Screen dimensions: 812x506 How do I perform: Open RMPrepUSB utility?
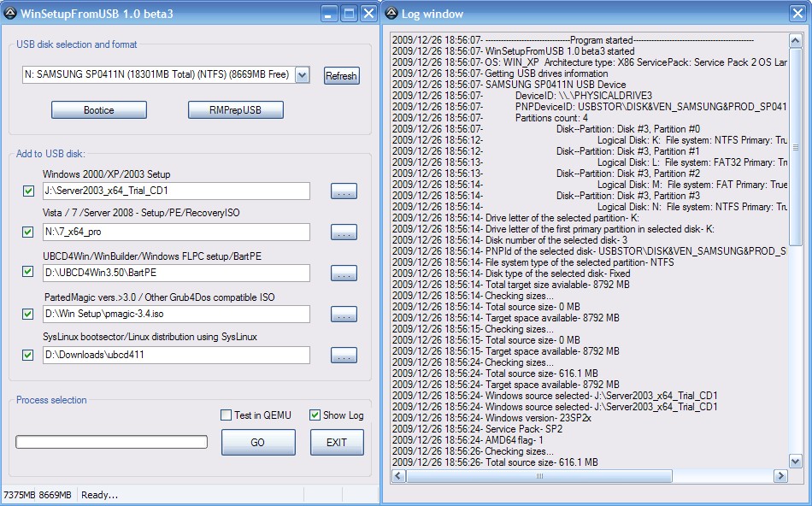pyautogui.click(x=235, y=110)
